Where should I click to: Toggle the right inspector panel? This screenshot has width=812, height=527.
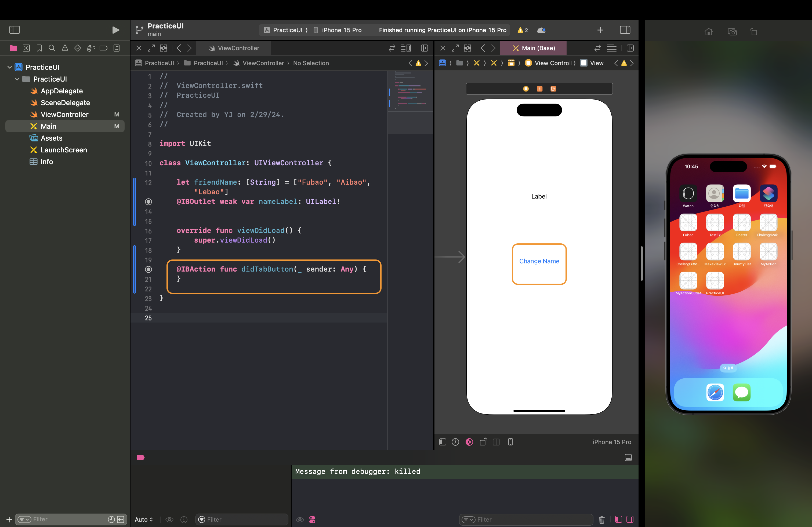pyautogui.click(x=625, y=30)
